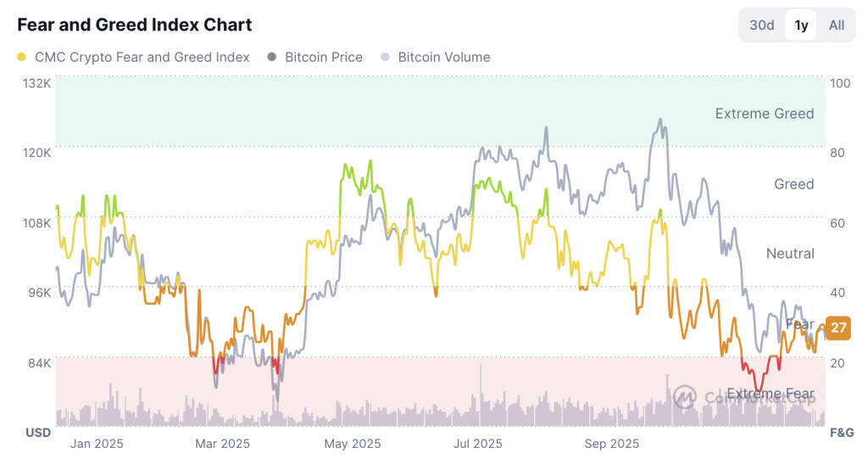Viewport: 868px width, 465px height.
Task: Select the 1y time range tab
Action: [801, 25]
